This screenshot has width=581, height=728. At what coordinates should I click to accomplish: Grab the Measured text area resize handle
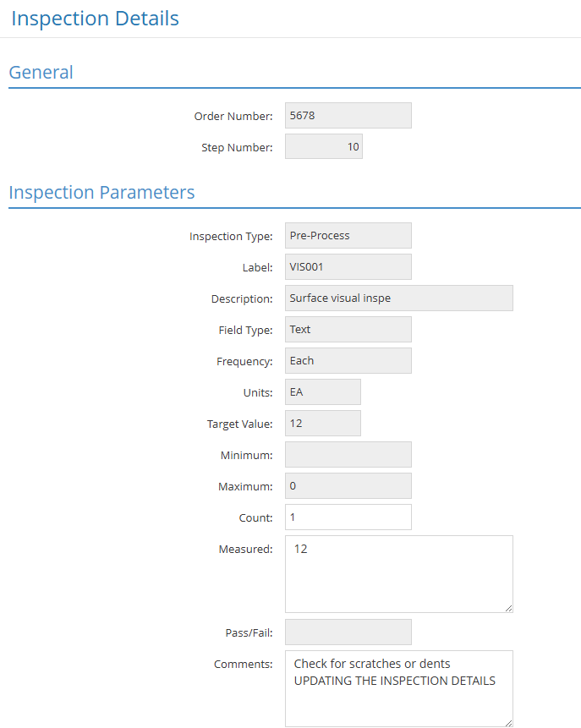pyautogui.click(x=508, y=608)
